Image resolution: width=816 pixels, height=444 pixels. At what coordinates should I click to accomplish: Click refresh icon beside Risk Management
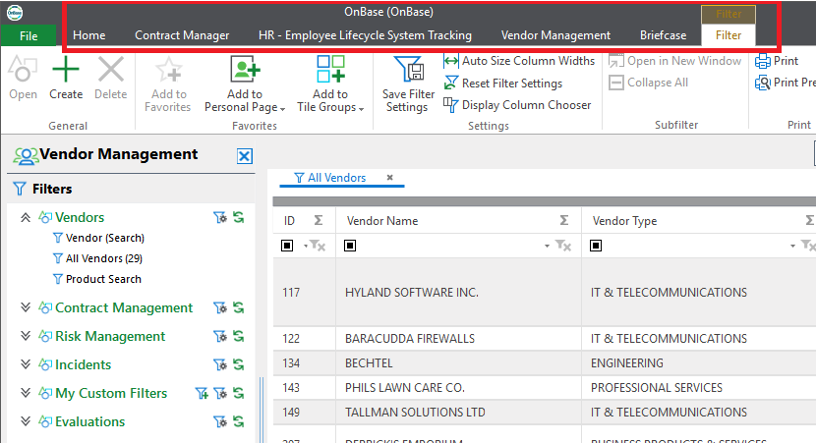[239, 337]
